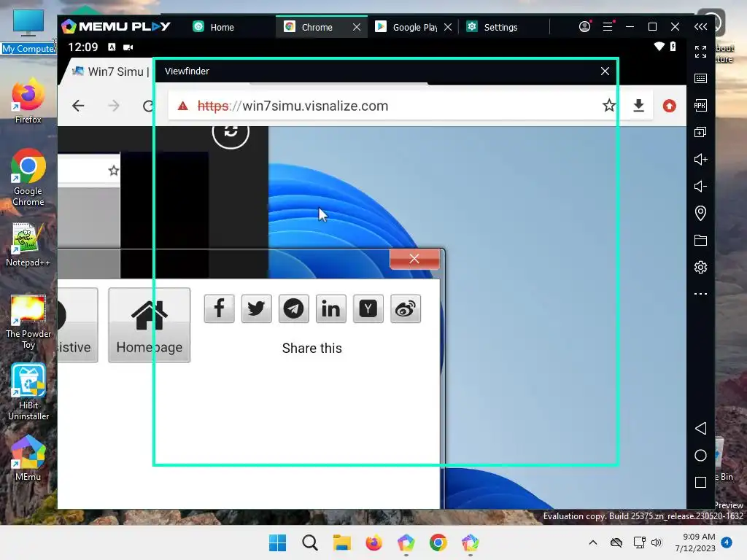Open the MEmu sidebar settings gear
747x560 pixels.
700,267
